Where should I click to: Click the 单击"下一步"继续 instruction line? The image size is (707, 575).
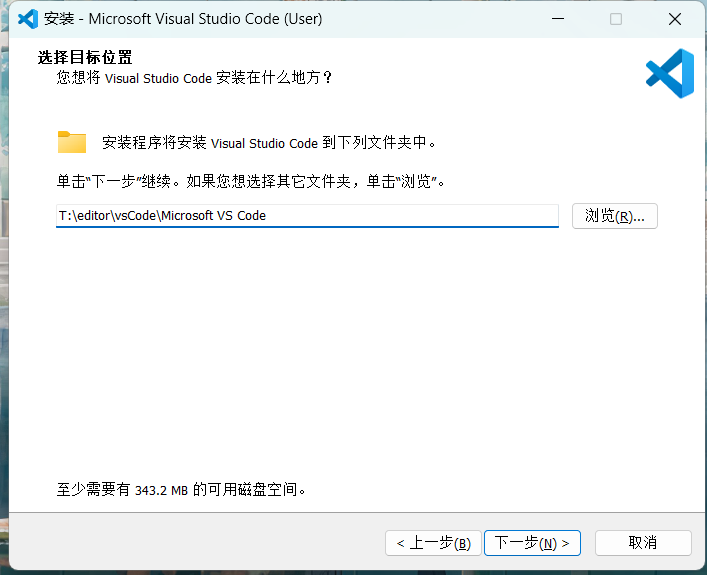(x=250, y=182)
